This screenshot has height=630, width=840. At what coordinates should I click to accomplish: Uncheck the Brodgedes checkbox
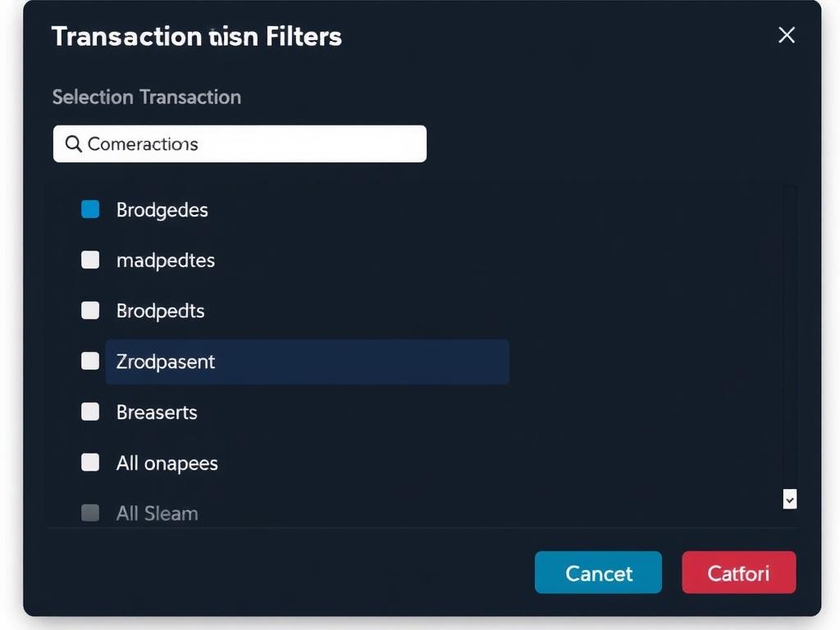pos(90,209)
